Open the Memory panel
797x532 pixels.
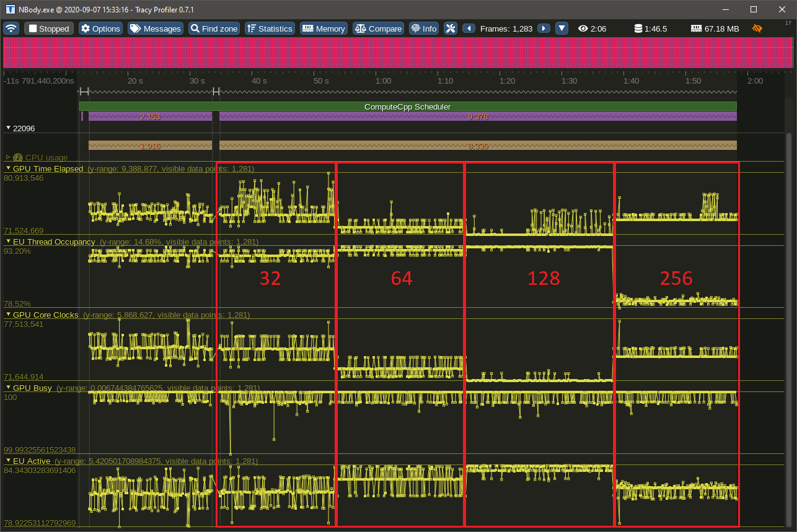pos(323,28)
